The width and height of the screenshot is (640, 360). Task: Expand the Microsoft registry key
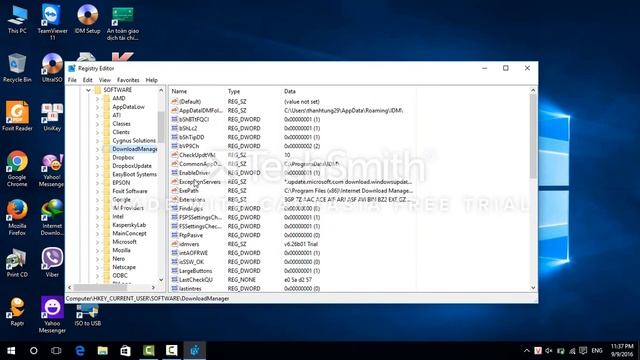97,242
